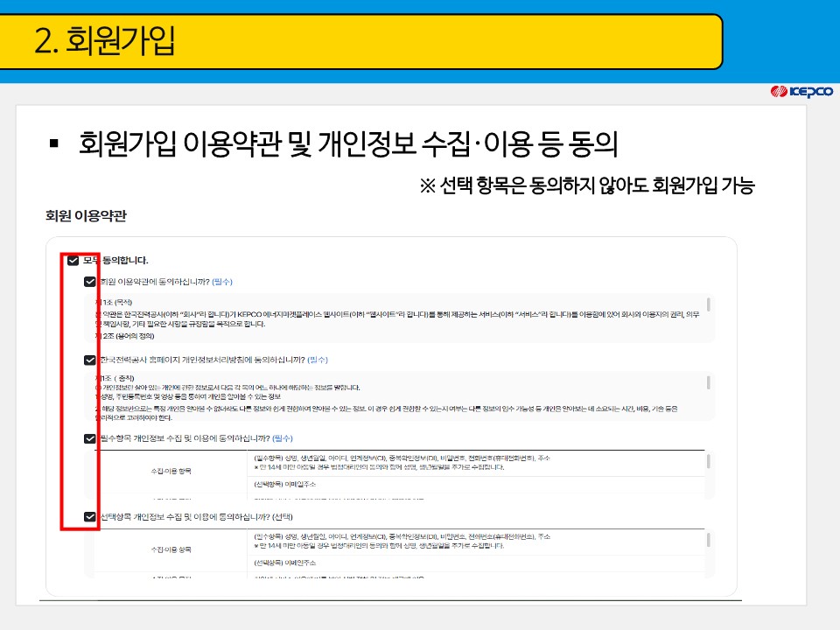
Task: Toggle the 개인정보처리방침 consent checkbox
Action: tap(88, 359)
